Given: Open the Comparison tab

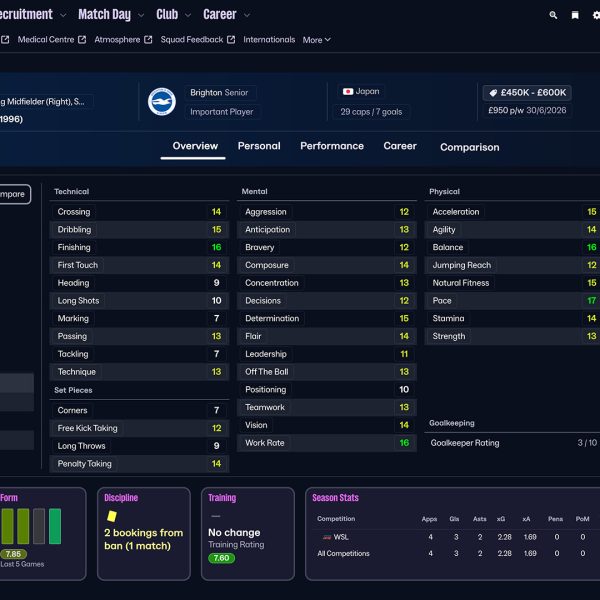Looking at the screenshot, I should [x=469, y=147].
